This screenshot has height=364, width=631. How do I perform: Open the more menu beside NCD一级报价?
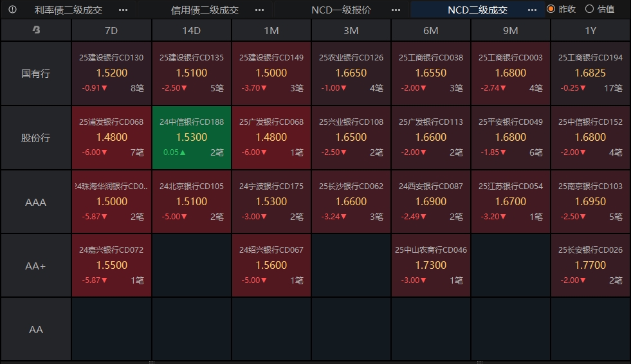point(396,10)
